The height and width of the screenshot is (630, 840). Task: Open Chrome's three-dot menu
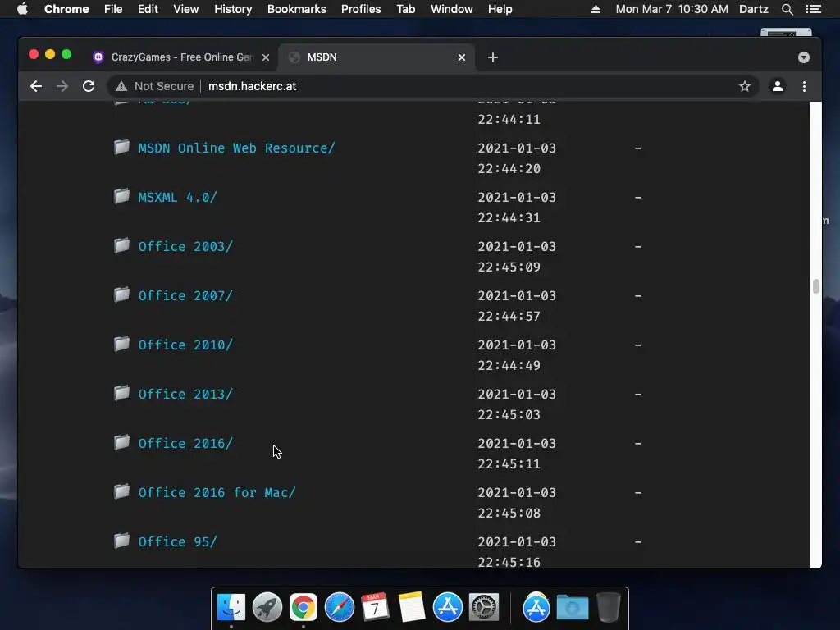pyautogui.click(x=804, y=86)
